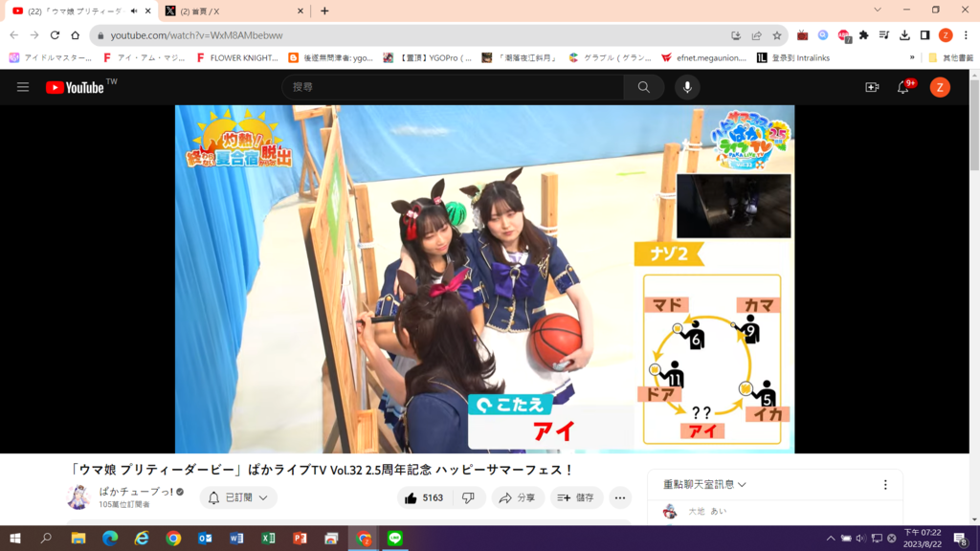This screenshot has width=980, height=551.
Task: Open アイドルマスター bookmark
Action: coord(51,57)
